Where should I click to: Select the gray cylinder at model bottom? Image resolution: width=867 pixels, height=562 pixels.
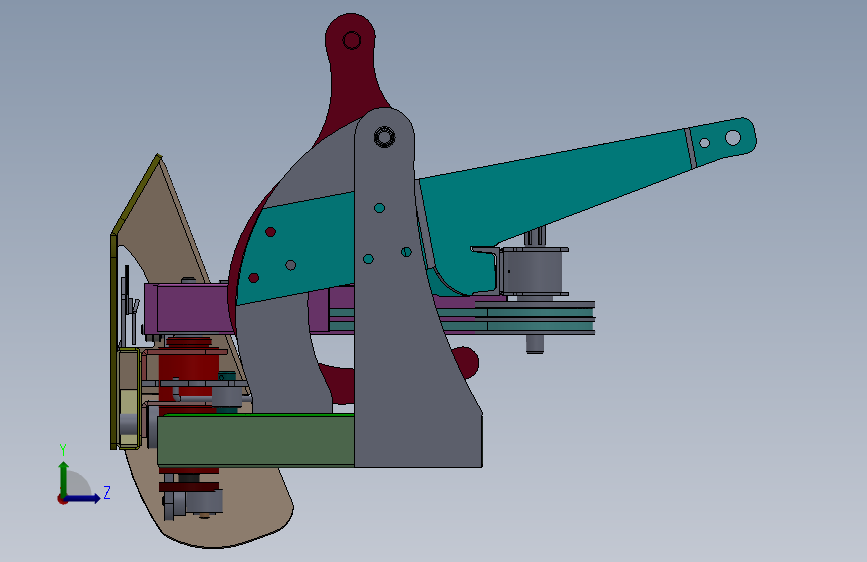click(203, 501)
